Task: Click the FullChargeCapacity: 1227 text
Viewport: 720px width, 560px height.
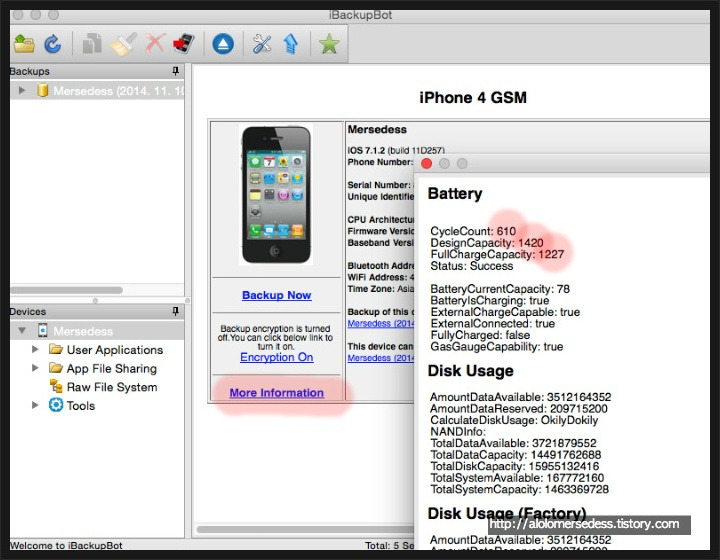Action: click(x=497, y=254)
